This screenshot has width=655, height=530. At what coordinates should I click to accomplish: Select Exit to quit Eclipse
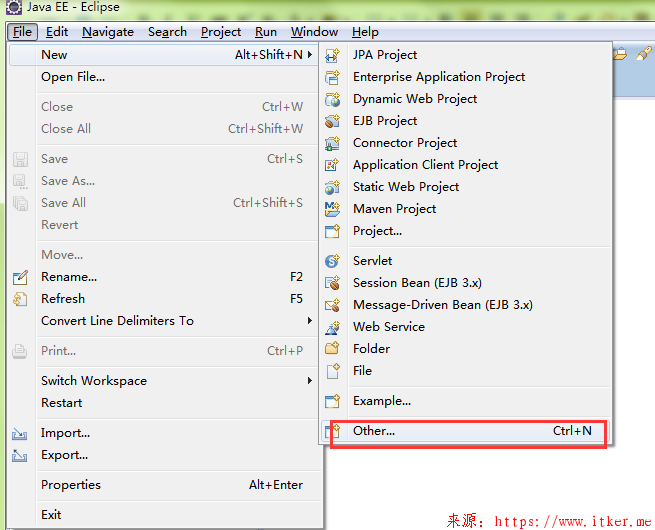(x=163, y=515)
